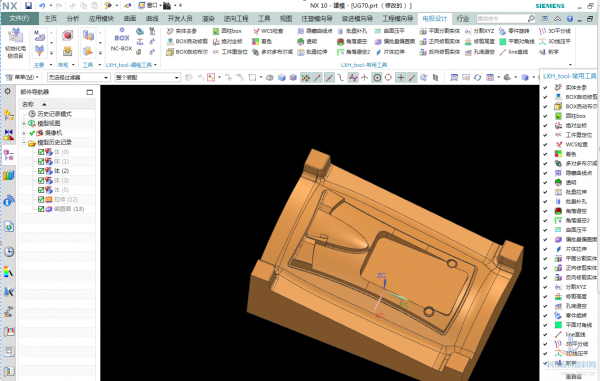Viewport: 600px width, 381px height.
Task: Toggle the checkbox for 体 (2)
Action: tap(41, 171)
